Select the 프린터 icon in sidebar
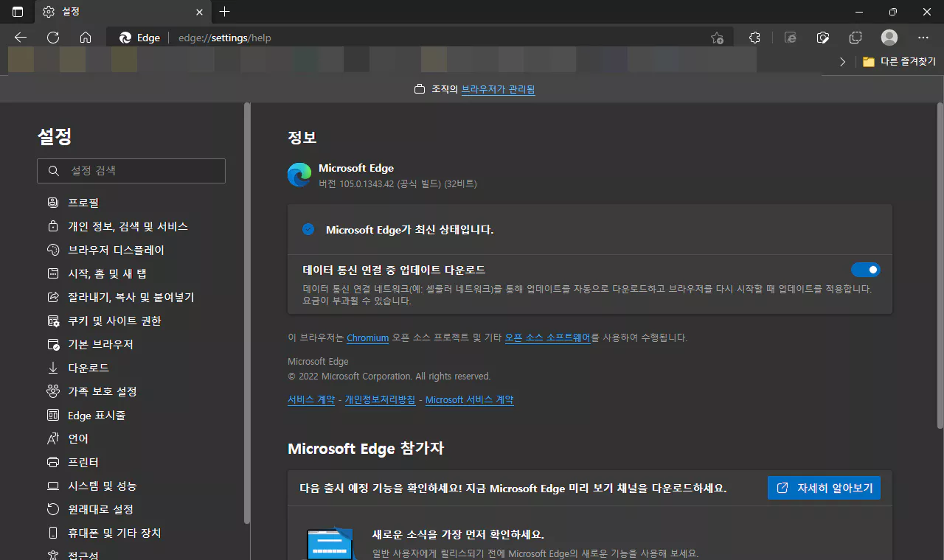Viewport: 944px width, 560px height. pos(53,462)
